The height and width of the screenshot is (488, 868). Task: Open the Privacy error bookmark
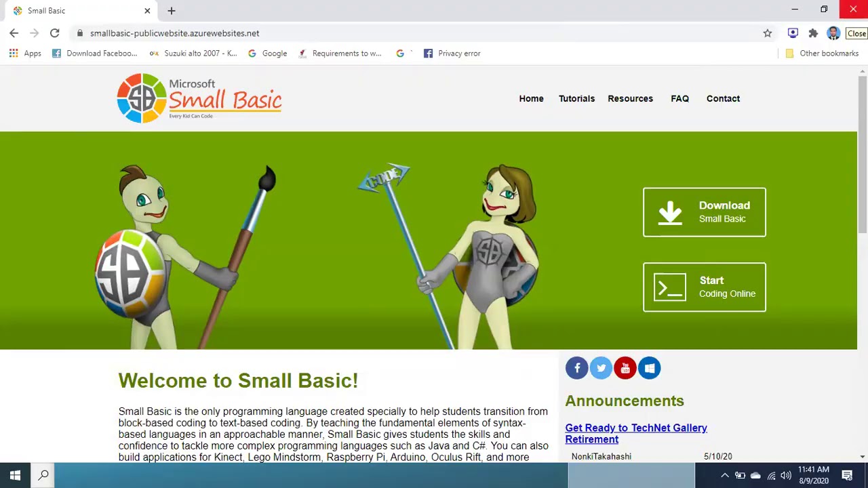tap(452, 54)
